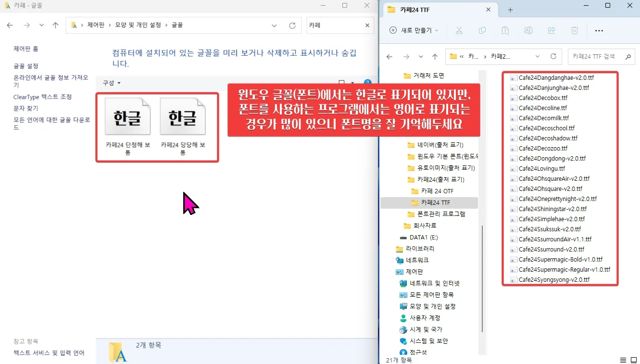640x364 pixels.
Task: Select 카페24(출처 표기) folder in tree
Action: click(x=435, y=179)
